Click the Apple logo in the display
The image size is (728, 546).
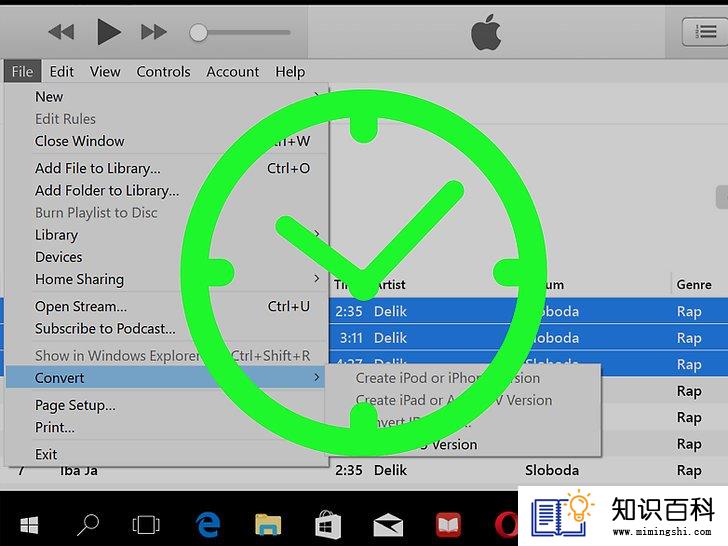(486, 32)
